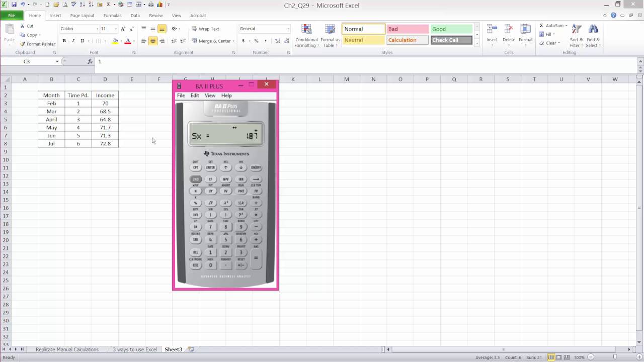Click the yellow Fill Color button

pyautogui.click(x=115, y=41)
